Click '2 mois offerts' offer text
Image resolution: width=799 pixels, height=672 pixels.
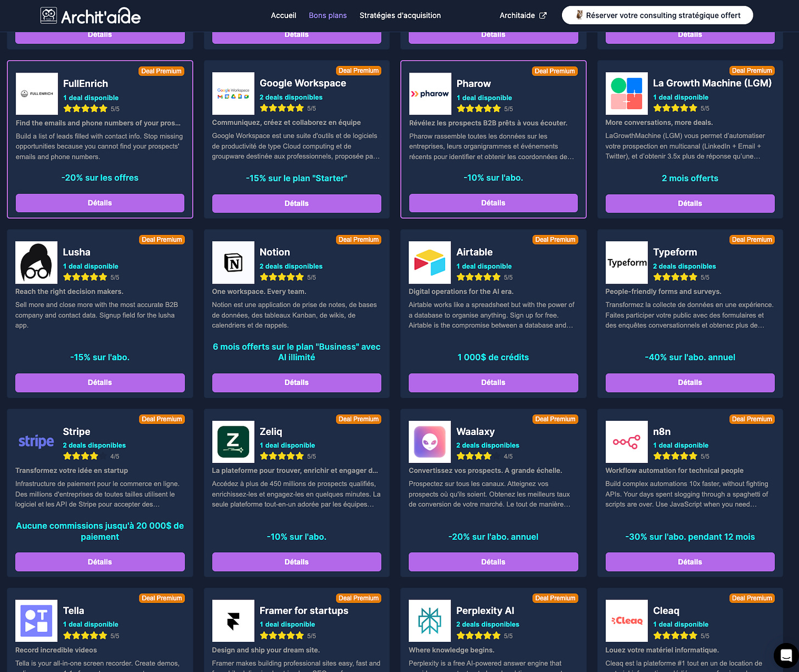click(x=690, y=178)
